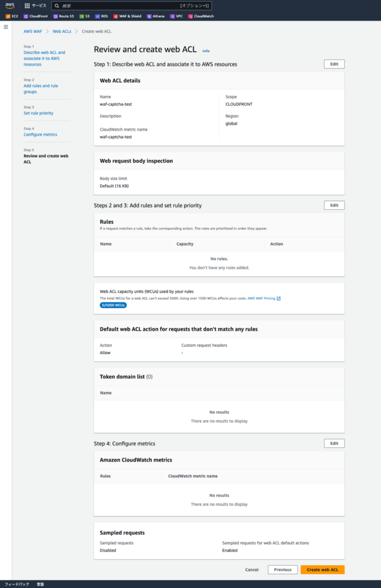Screen dimensions: 381x588
Task: Click the Cancel button
Action: point(252,570)
